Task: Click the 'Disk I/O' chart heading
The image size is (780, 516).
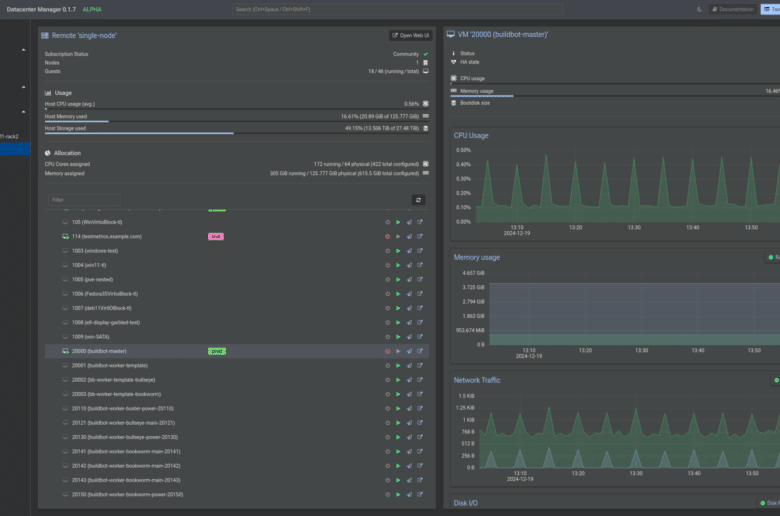Action: click(x=466, y=503)
